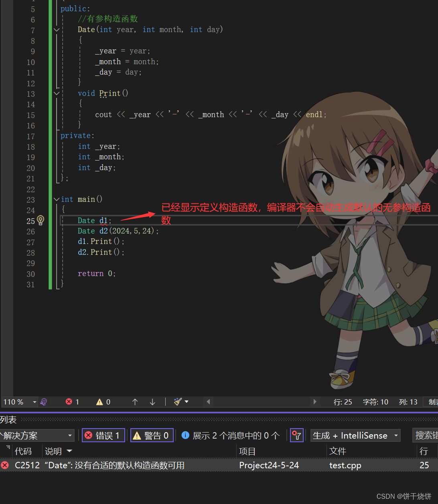Image resolution: width=438 pixels, height=504 pixels.
Task: Open the C2512 error code link
Action: pyautogui.click(x=27, y=465)
